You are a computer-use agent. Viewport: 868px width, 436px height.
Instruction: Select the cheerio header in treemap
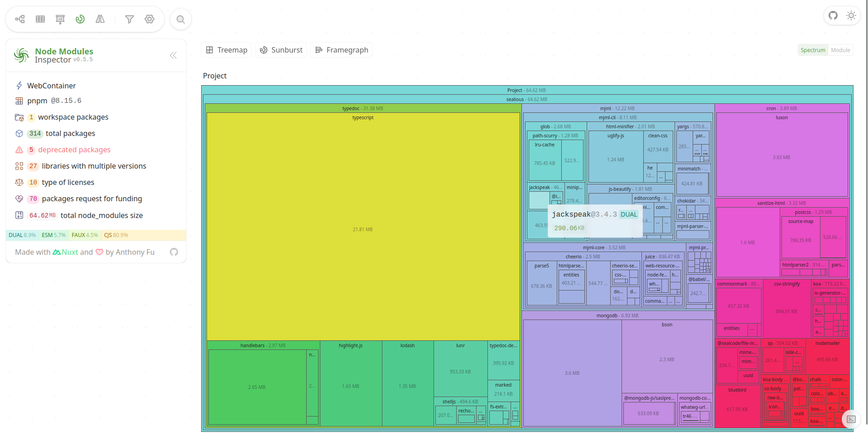pyautogui.click(x=583, y=257)
